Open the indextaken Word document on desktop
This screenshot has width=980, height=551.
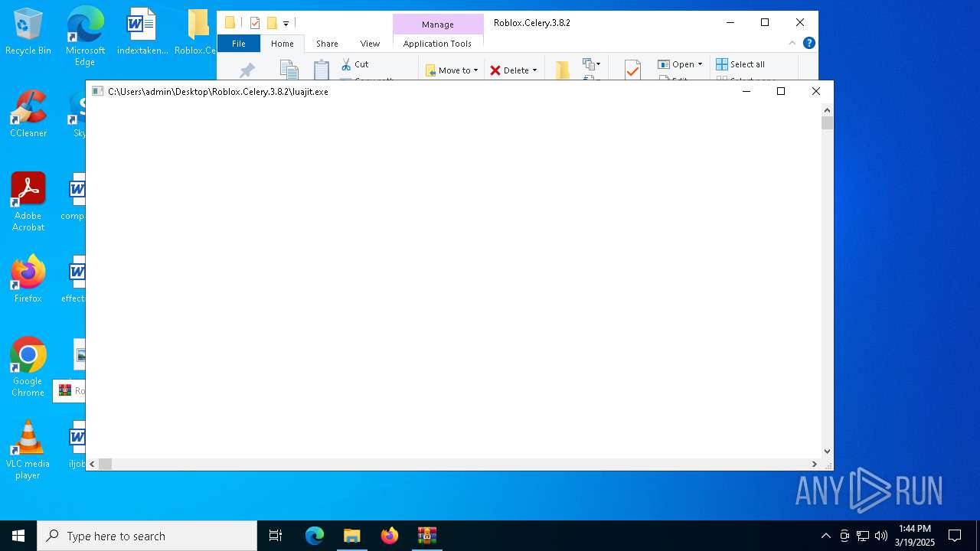[x=142, y=32]
